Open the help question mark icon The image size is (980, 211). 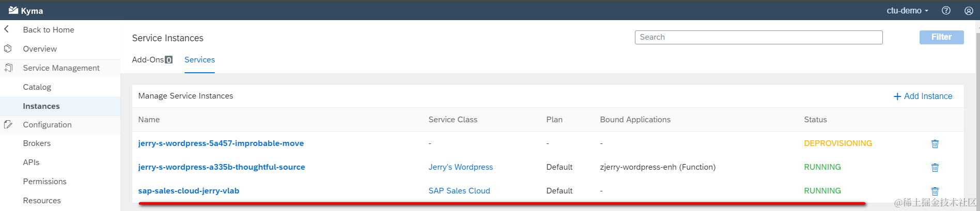tap(946, 10)
